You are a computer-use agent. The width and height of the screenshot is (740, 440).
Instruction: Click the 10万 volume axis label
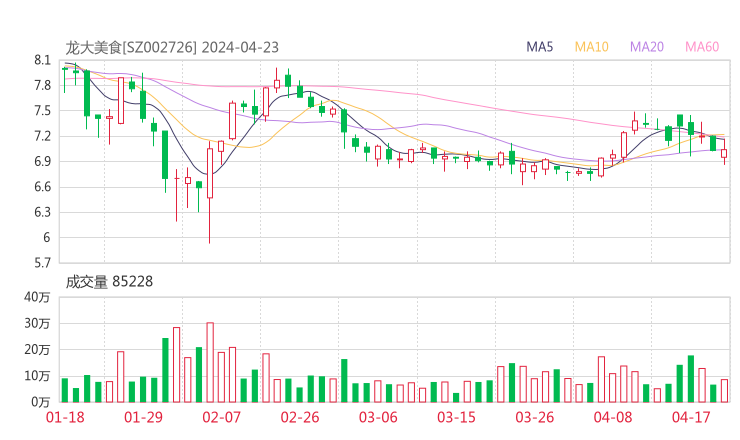tap(37, 376)
